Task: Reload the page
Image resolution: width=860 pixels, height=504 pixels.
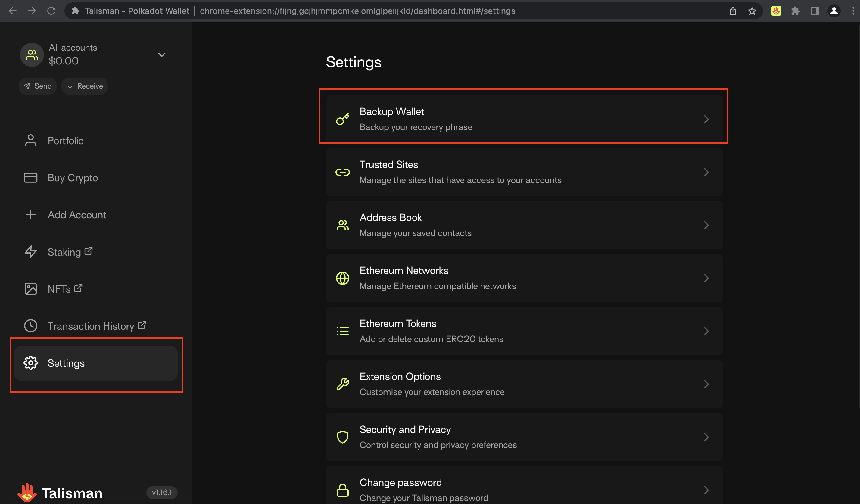Action: (51, 11)
